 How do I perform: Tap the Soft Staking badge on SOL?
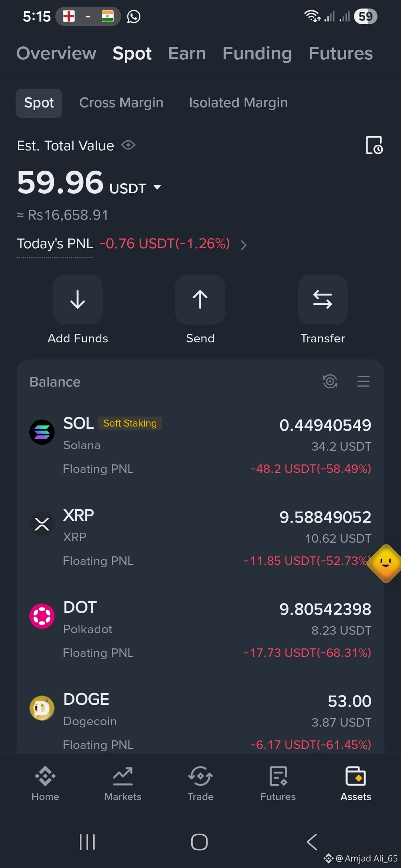coord(130,423)
